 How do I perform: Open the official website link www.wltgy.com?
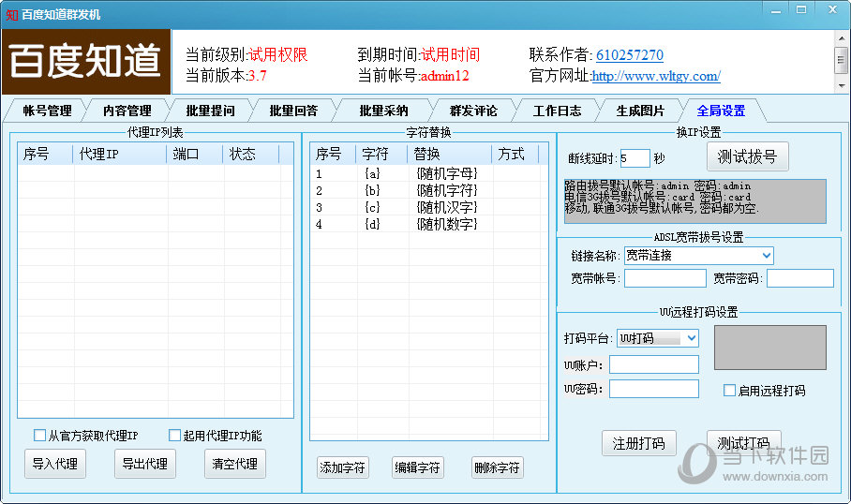pos(656,76)
